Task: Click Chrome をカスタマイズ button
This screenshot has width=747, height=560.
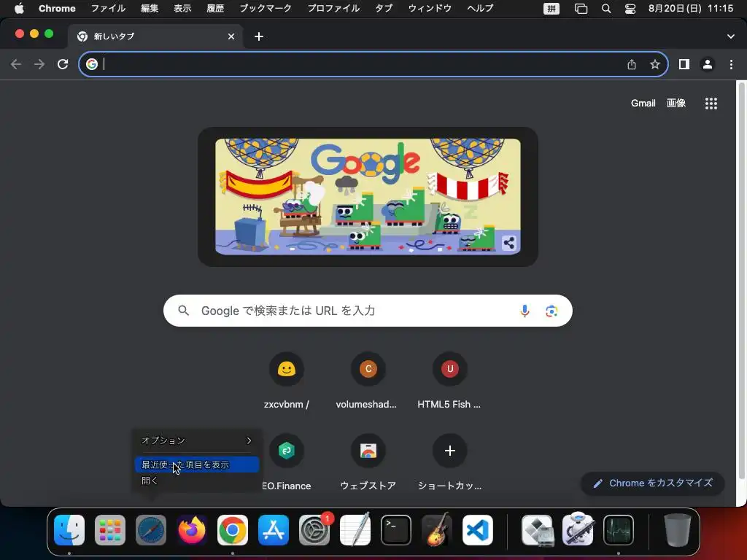Action: (653, 483)
